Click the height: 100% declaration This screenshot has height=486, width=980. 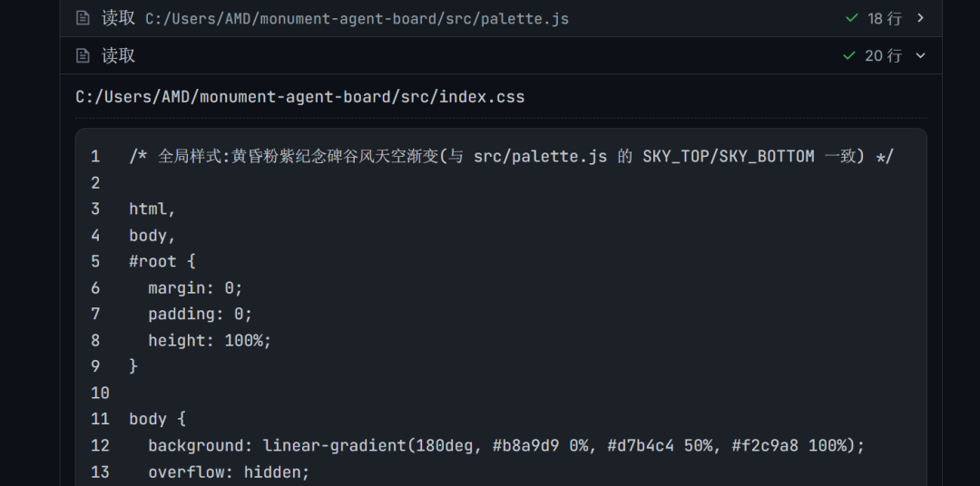(x=210, y=340)
